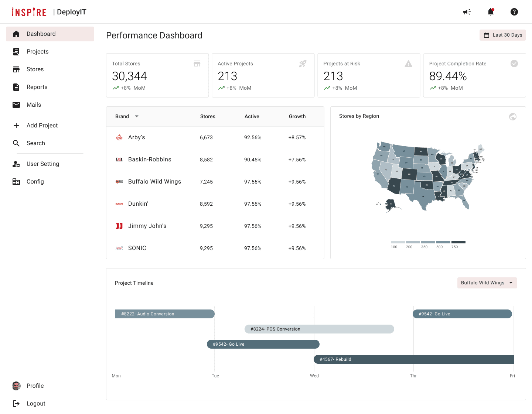This screenshot has height=414, width=532.
Task: Click the Projects sidebar icon
Action: coord(16,52)
